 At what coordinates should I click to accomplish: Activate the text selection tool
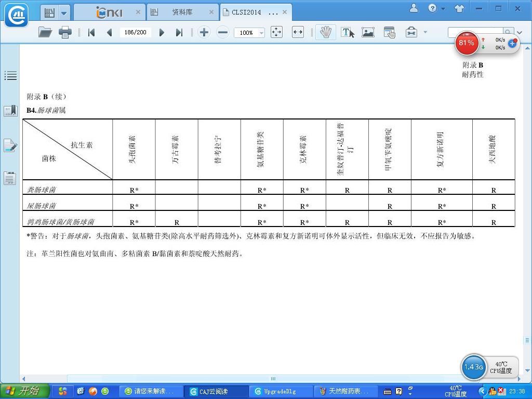click(348, 32)
